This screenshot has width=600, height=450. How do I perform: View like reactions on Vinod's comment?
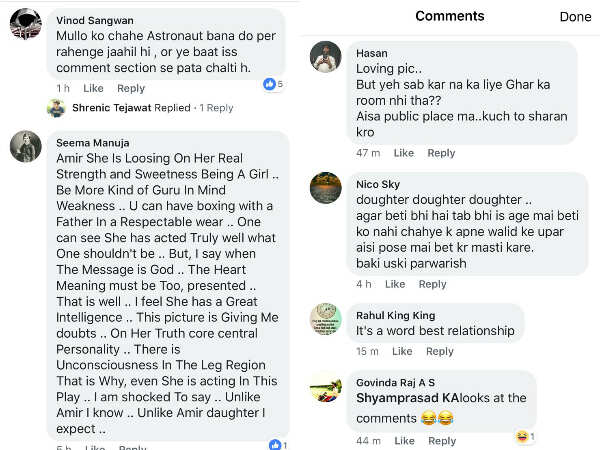(x=273, y=84)
